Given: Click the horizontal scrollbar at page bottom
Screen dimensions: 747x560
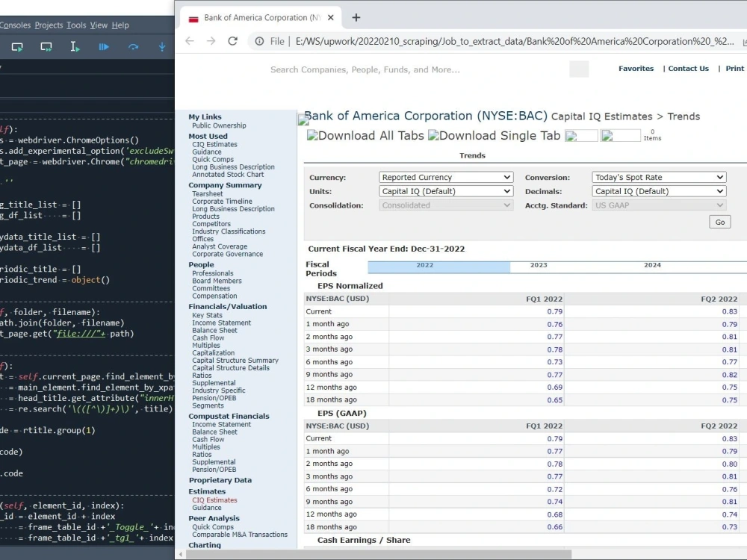Looking at the screenshot, I should tap(379, 554).
